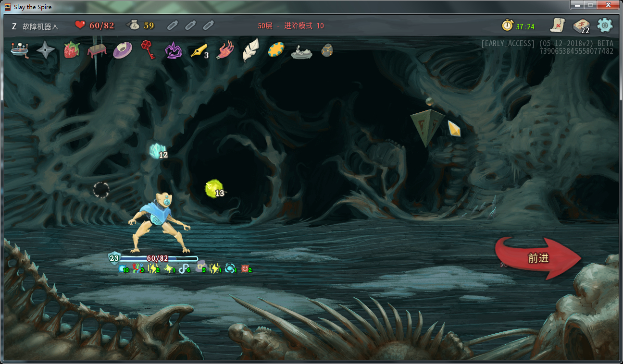Inspect the lightning status showing 2
Viewport: 623px width, 364px height.
pos(154,269)
